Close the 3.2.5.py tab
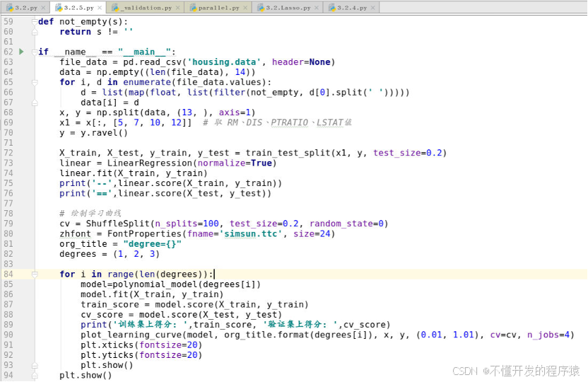 click(x=100, y=8)
